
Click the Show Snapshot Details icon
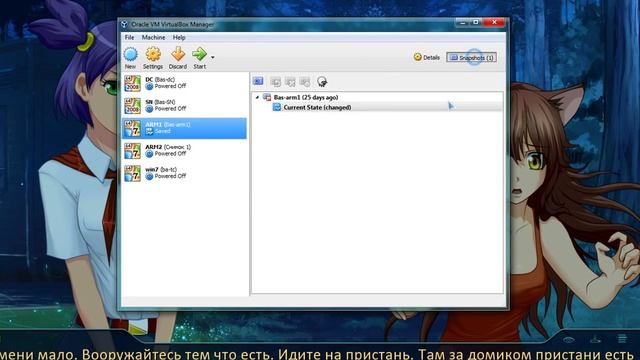click(x=305, y=82)
